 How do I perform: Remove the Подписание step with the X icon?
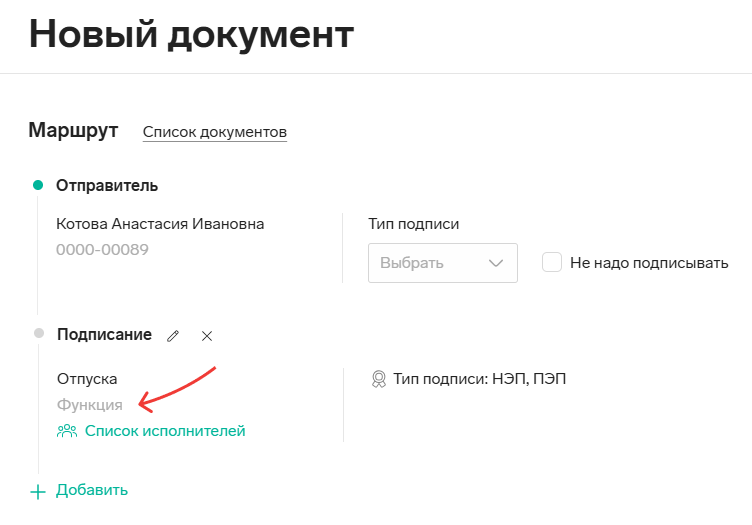[207, 336]
